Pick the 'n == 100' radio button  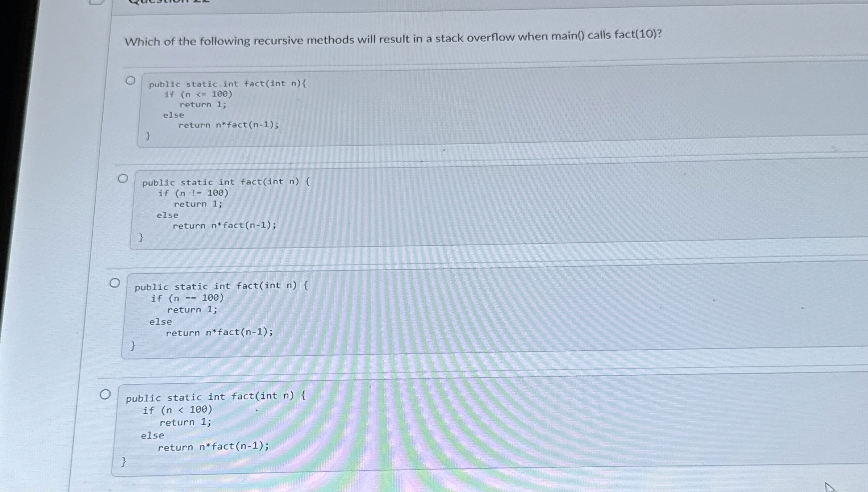click(x=114, y=283)
